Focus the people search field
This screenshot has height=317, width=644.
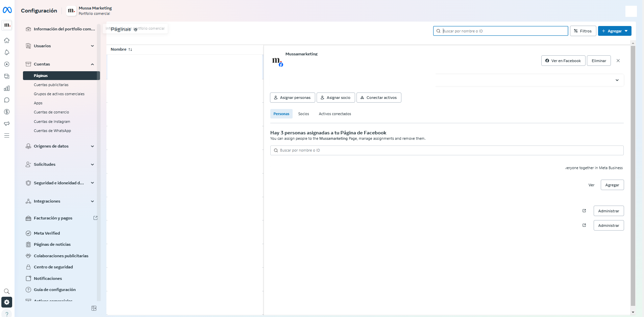447,151
